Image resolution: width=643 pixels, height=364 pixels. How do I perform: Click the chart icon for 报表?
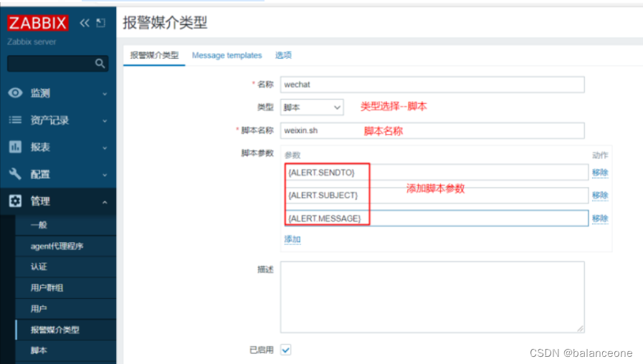(x=15, y=147)
